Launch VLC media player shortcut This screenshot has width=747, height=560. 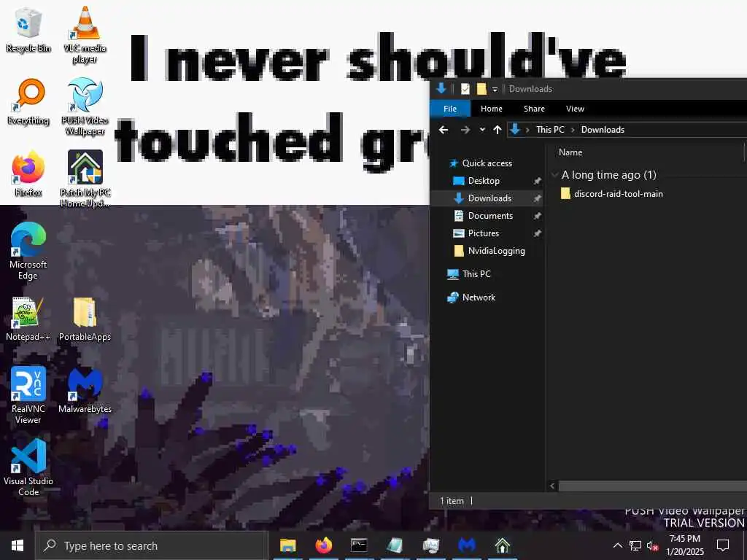(x=85, y=35)
